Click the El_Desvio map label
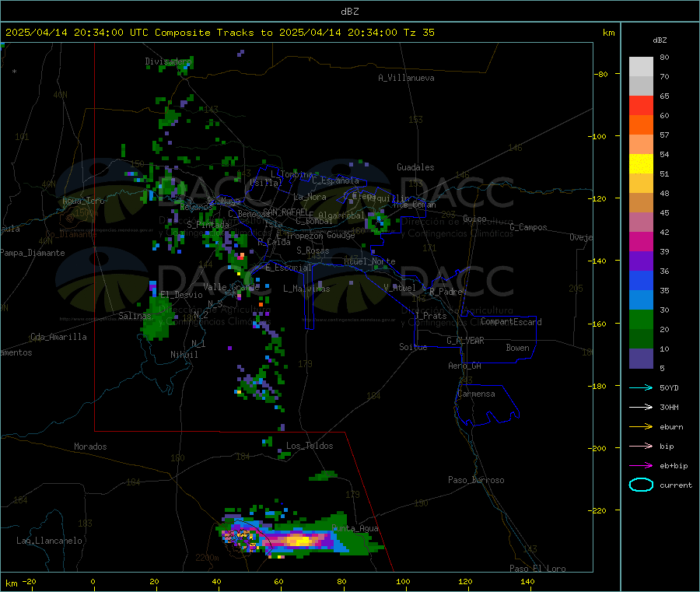 pyautogui.click(x=181, y=295)
